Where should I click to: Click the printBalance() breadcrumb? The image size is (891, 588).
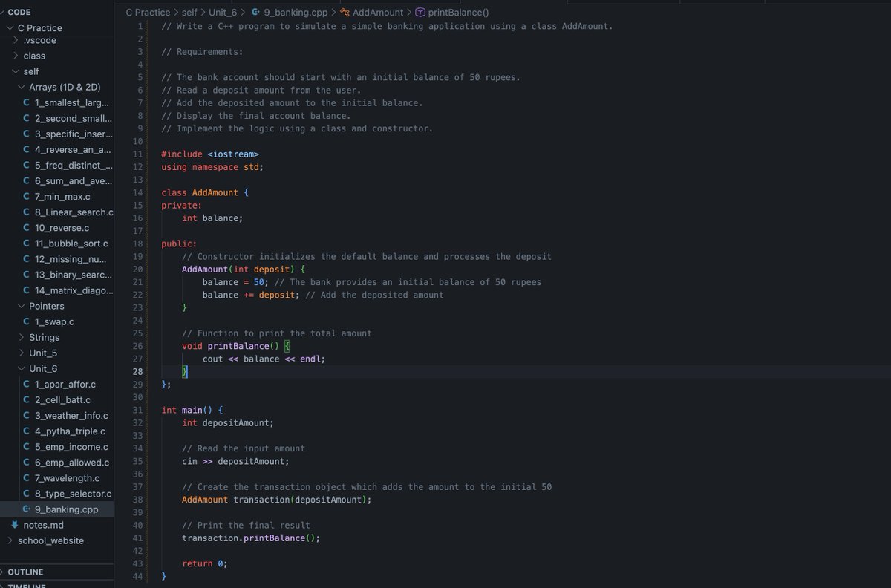(x=459, y=12)
